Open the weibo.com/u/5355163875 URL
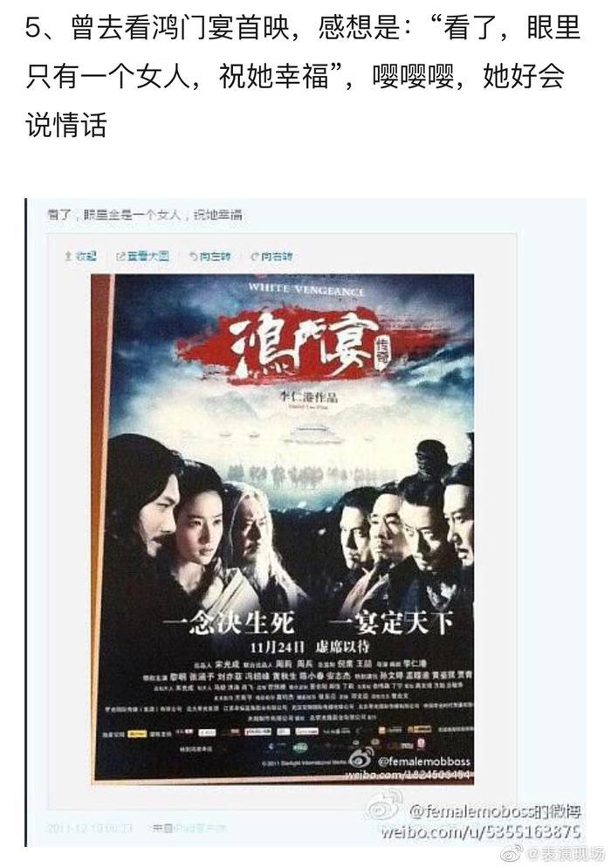The height and width of the screenshot is (868, 611). [x=480, y=831]
